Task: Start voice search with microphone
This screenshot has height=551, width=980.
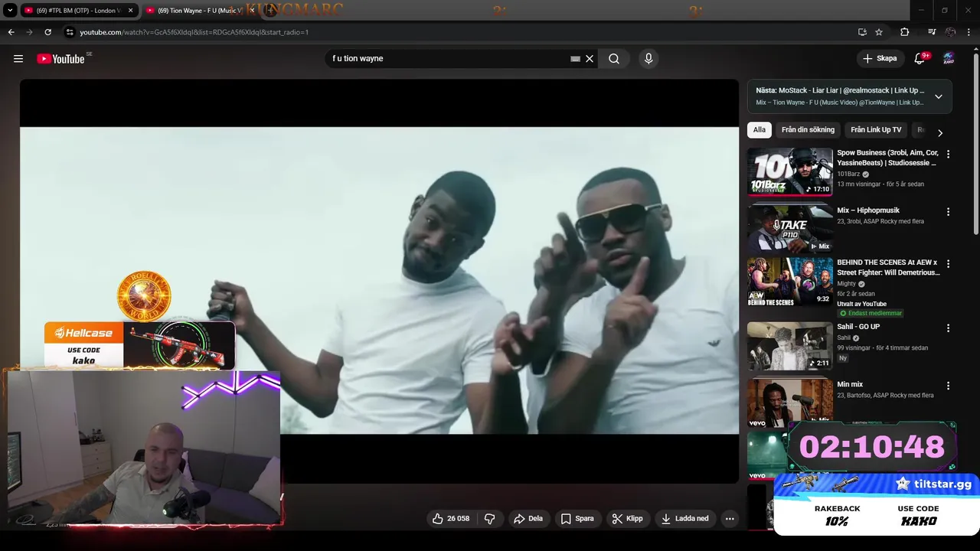Action: [x=648, y=59]
